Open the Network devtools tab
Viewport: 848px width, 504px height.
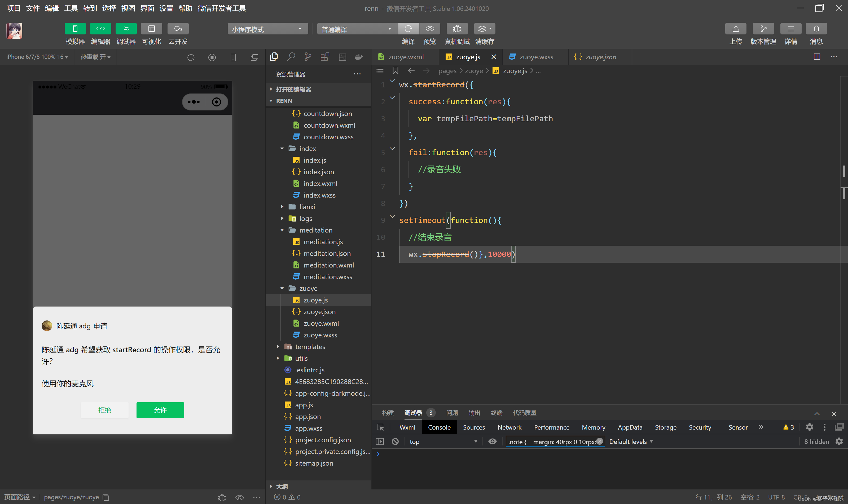click(x=509, y=427)
